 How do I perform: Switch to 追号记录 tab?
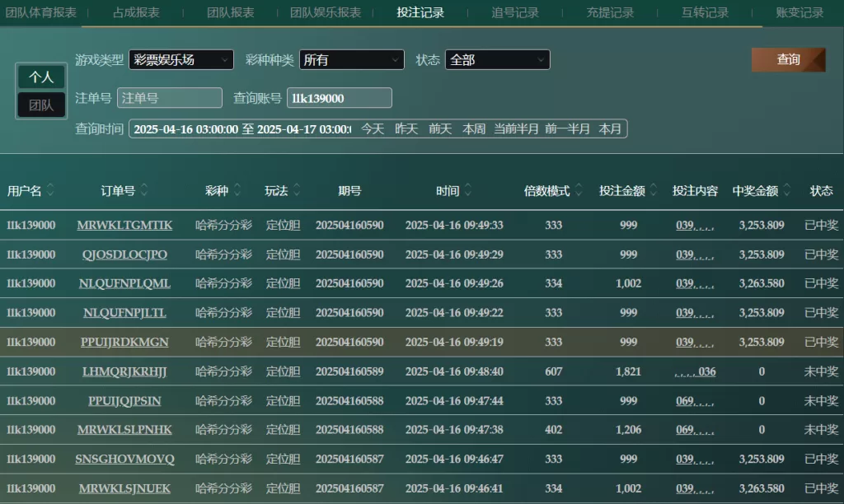point(515,12)
